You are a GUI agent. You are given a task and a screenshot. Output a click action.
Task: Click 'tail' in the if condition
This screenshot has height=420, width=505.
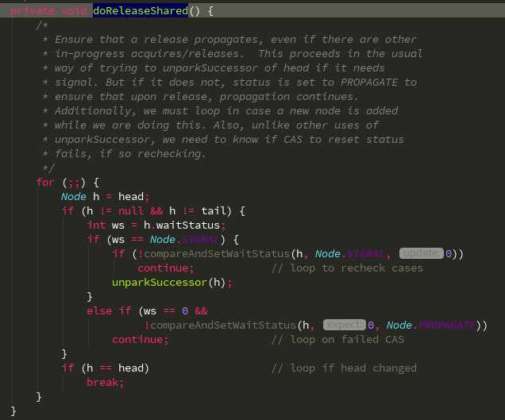click(x=214, y=211)
